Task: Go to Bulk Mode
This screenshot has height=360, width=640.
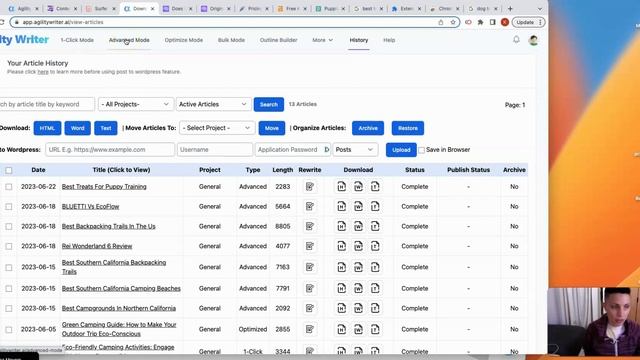Action: [x=231, y=40]
